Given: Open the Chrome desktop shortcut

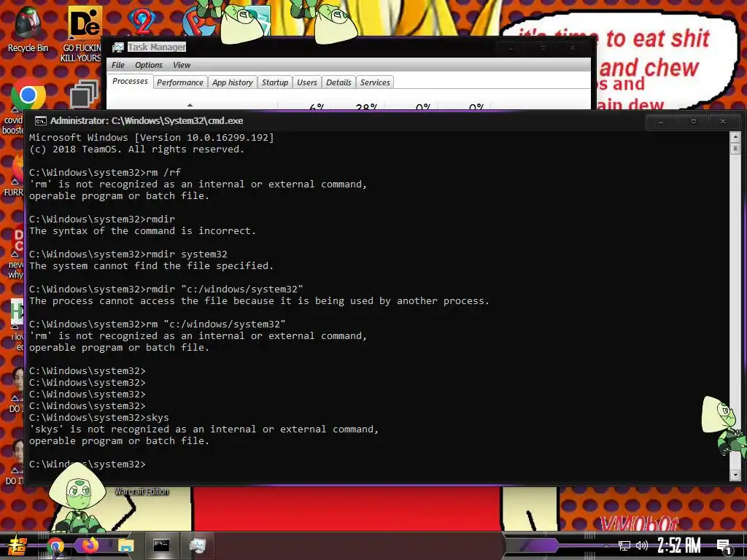Looking at the screenshot, I should point(28,94).
